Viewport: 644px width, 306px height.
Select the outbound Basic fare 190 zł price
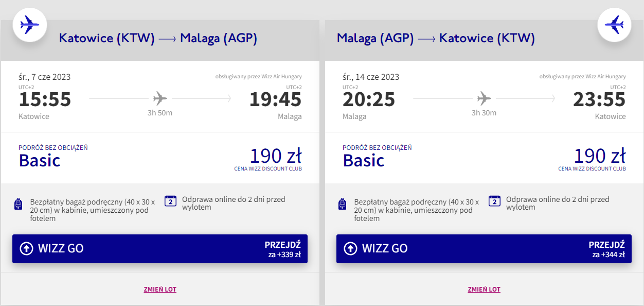(276, 156)
